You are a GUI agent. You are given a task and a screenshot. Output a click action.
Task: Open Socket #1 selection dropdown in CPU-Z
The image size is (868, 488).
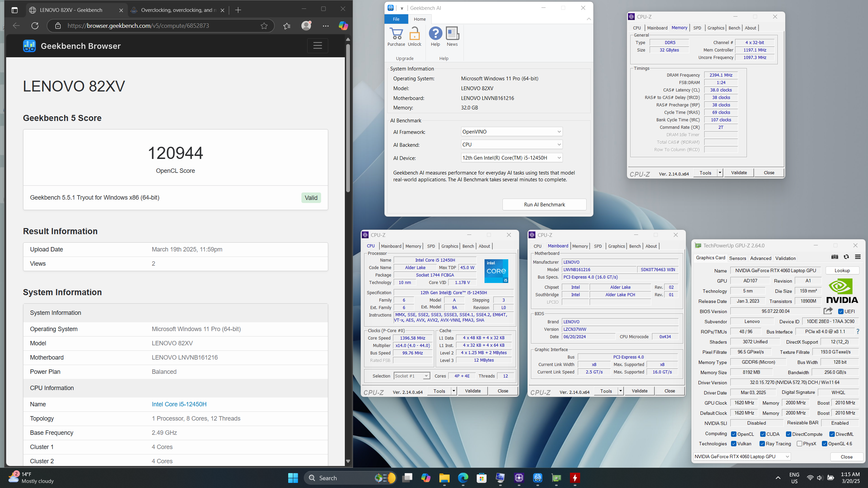coord(412,376)
